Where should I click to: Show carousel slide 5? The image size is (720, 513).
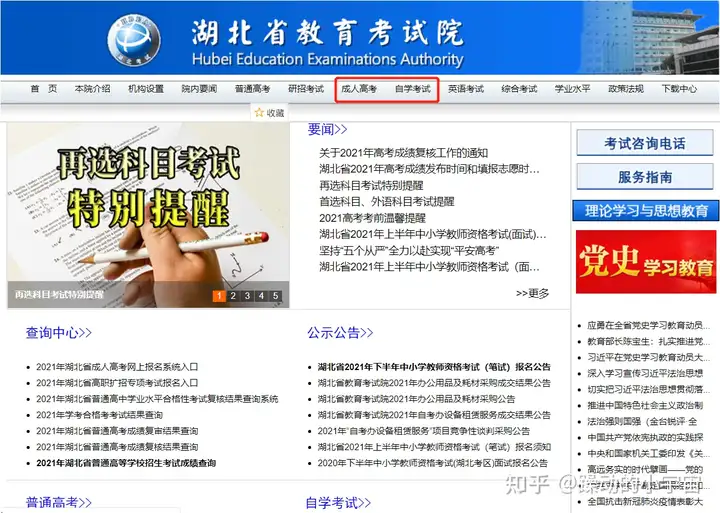point(276,296)
